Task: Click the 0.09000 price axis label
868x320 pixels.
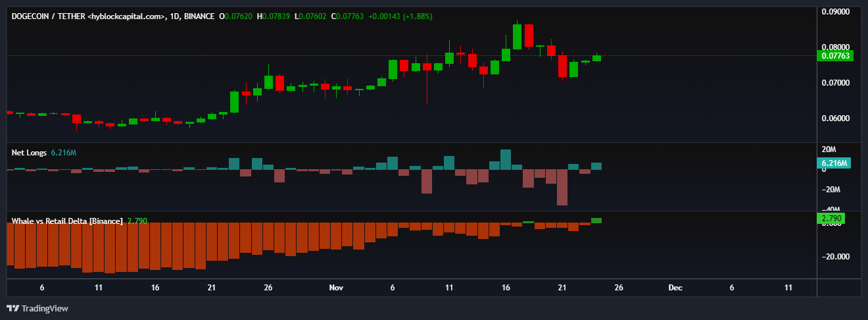Action: pos(836,12)
